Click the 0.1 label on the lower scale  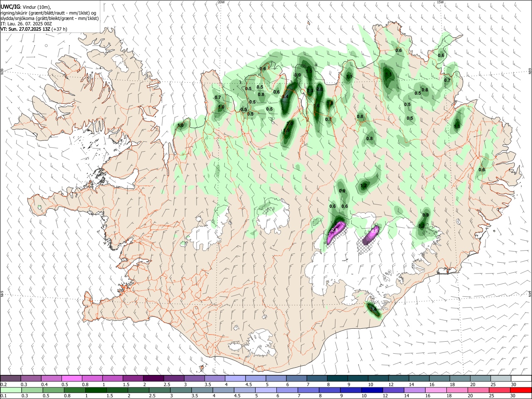(4, 396)
